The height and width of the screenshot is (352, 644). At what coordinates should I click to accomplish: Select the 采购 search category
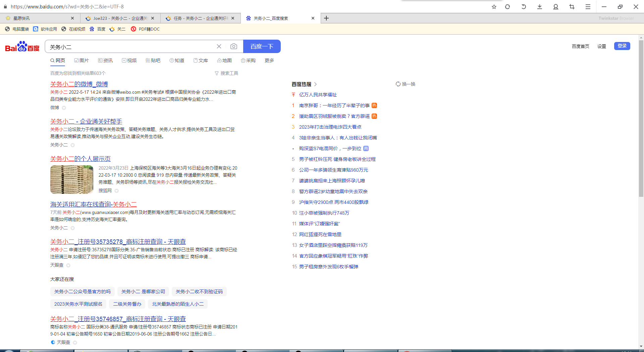point(248,60)
